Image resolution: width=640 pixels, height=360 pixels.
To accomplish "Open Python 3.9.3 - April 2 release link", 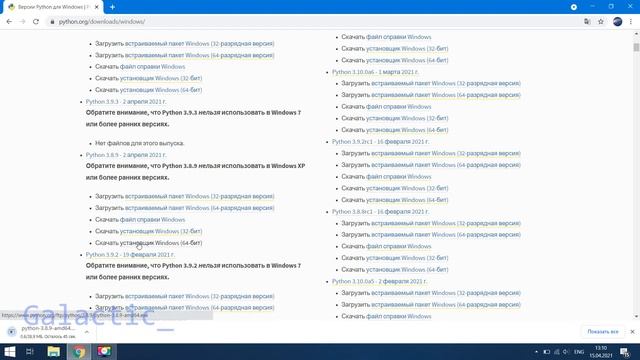I will tap(126, 102).
